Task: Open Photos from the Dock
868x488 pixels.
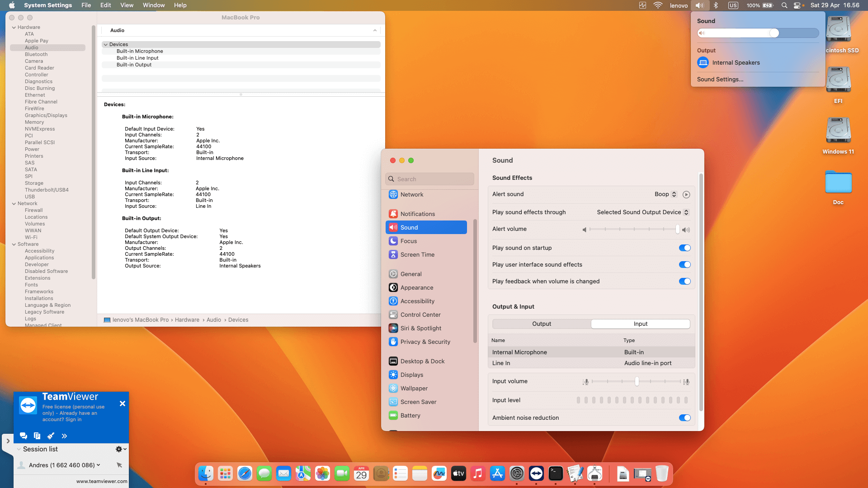Action: coord(322,474)
